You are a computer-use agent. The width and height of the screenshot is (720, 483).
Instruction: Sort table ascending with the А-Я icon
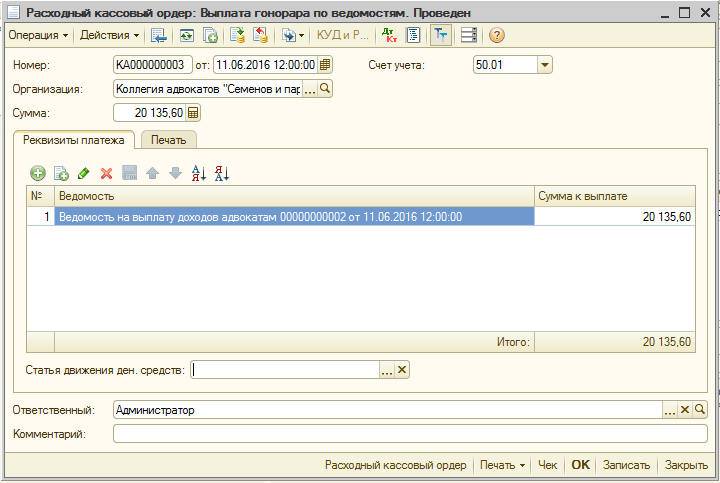(x=198, y=173)
